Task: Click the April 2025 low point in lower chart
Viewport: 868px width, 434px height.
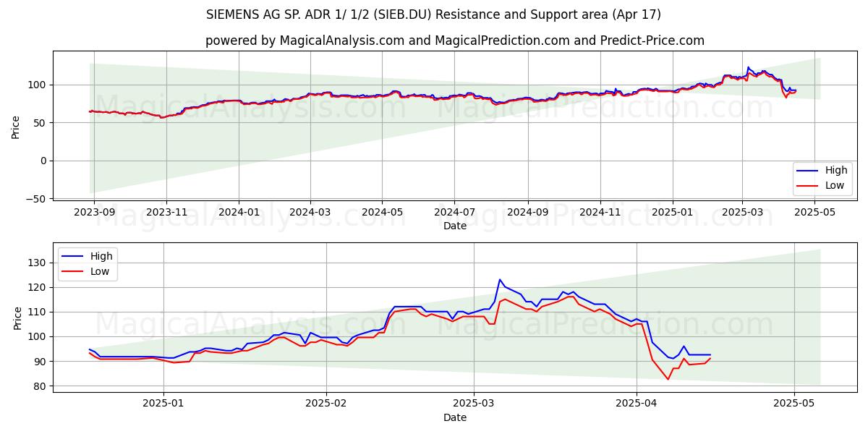Action: [x=668, y=379]
